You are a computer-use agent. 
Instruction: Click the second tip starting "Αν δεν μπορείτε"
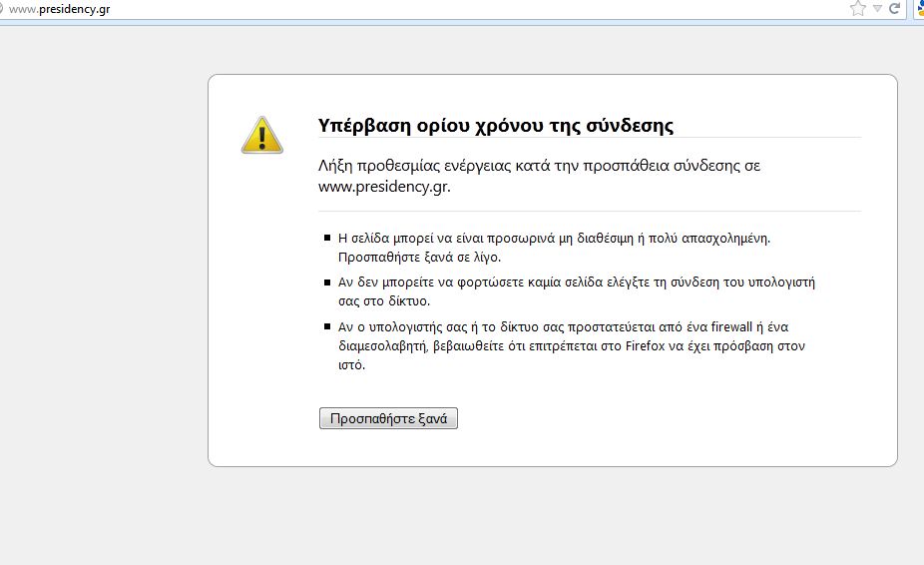tap(576, 282)
